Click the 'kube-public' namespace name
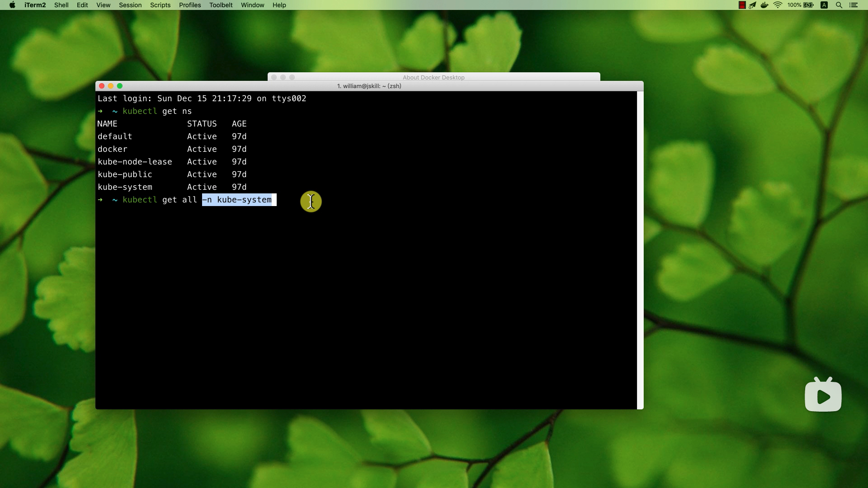Screen dimensions: 868x488 coord(125,174)
